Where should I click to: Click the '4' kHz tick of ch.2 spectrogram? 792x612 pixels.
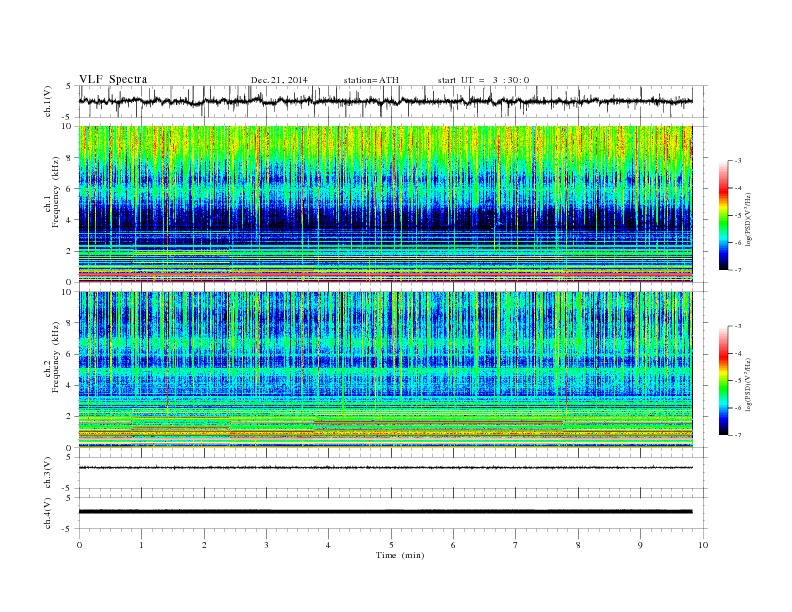coord(69,385)
